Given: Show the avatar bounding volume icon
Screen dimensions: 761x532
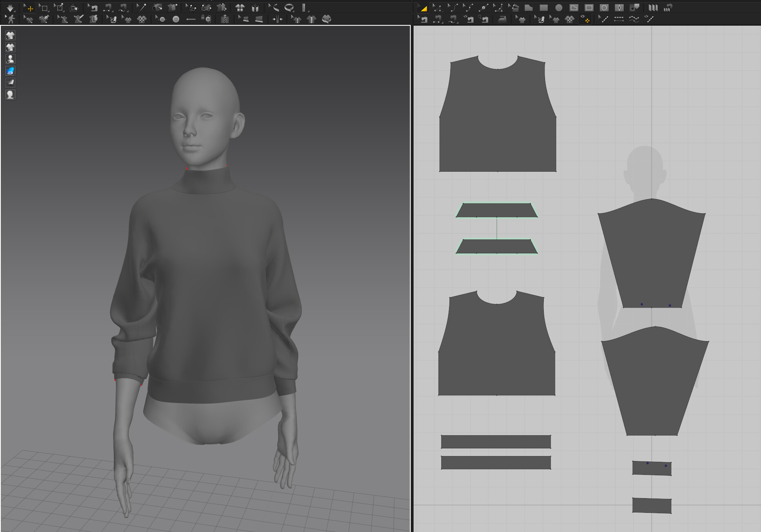Looking at the screenshot, I should (x=255, y=8).
